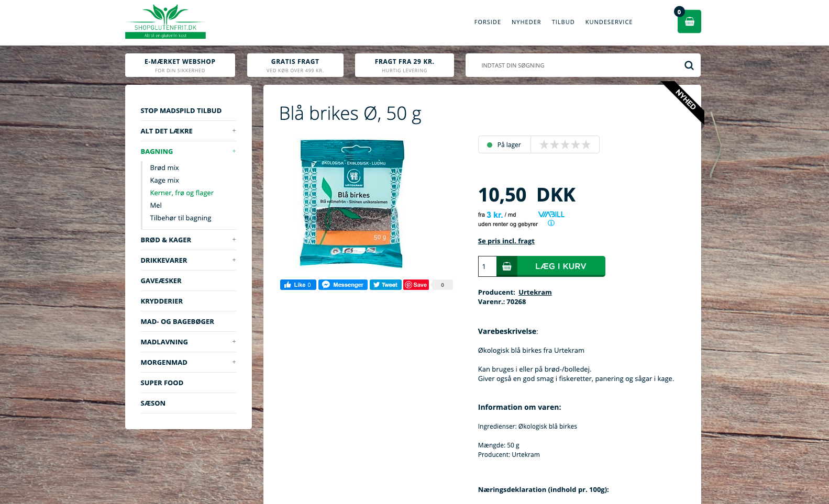
Task: Click the Se pris incl. fragt link
Action: point(506,241)
